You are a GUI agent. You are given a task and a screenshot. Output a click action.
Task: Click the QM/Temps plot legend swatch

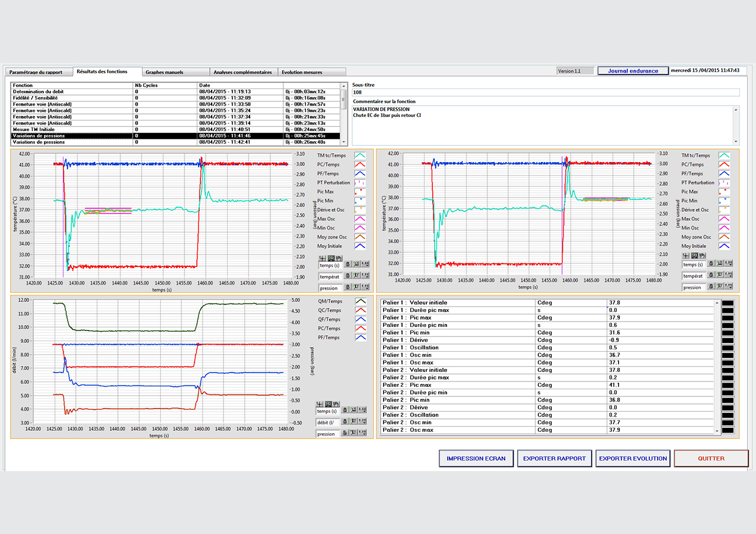(360, 301)
